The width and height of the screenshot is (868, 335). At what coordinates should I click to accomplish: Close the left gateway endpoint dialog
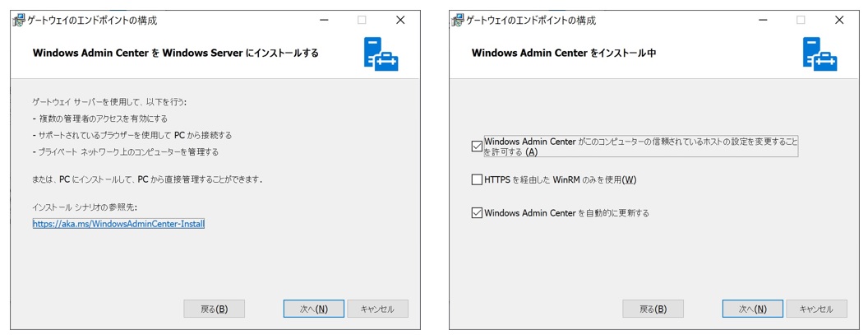(400, 20)
